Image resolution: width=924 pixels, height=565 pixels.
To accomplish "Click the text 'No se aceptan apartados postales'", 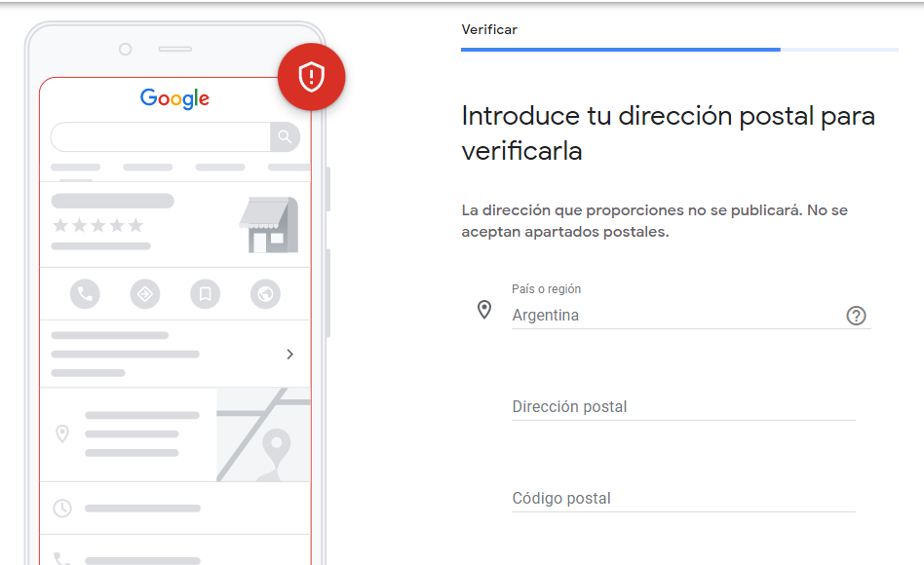I will (654, 221).
